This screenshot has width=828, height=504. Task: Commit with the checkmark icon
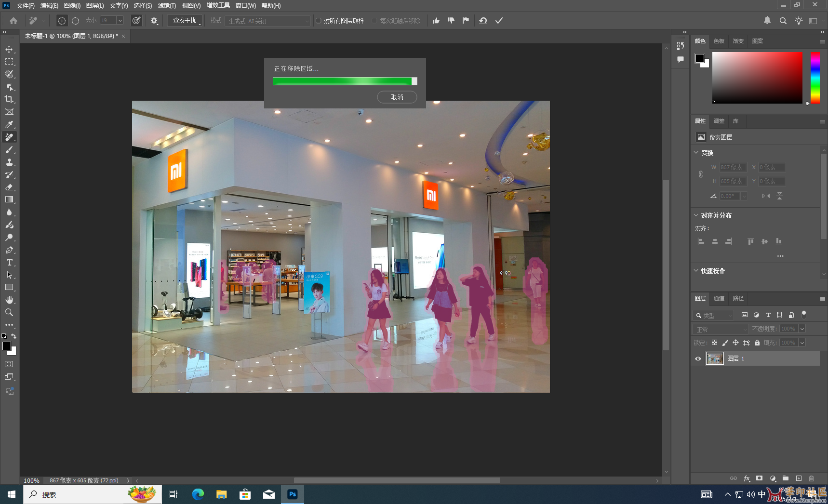pyautogui.click(x=499, y=21)
